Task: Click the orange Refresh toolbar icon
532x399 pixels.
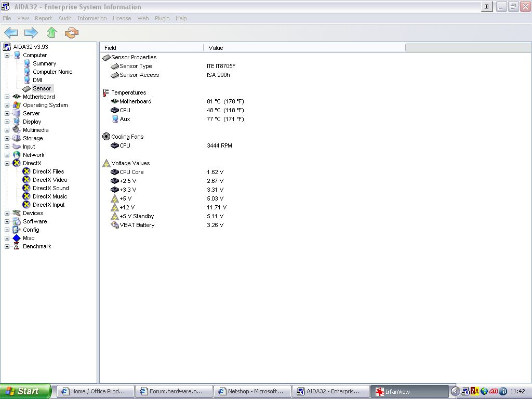Action: (72, 33)
